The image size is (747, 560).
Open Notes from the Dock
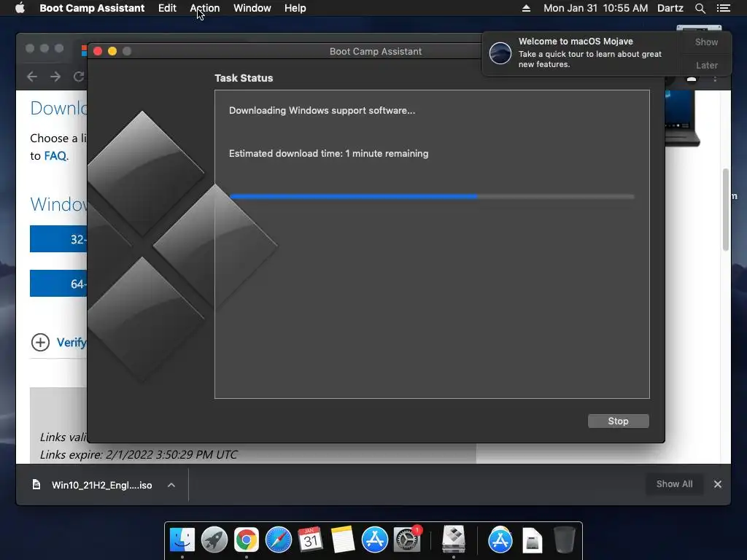(343, 540)
